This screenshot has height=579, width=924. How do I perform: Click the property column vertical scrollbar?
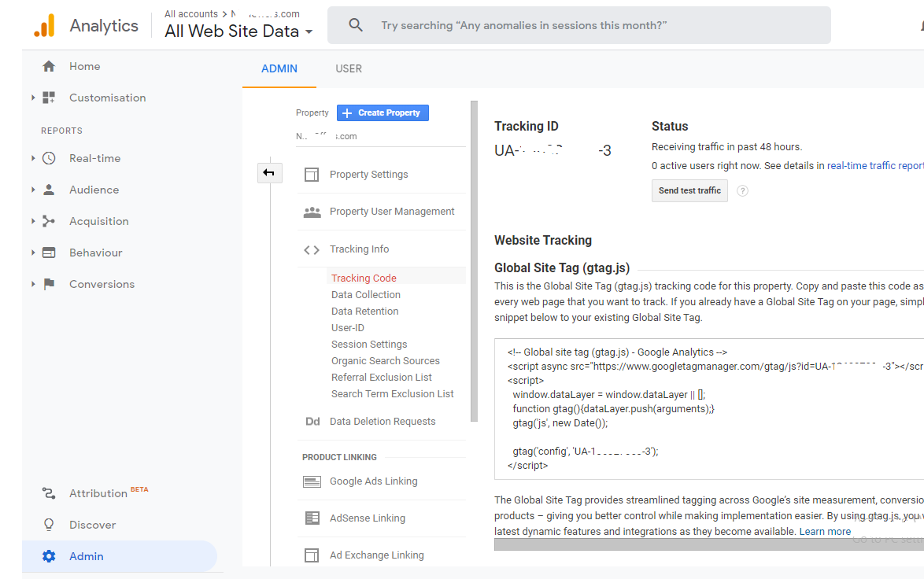(x=474, y=260)
